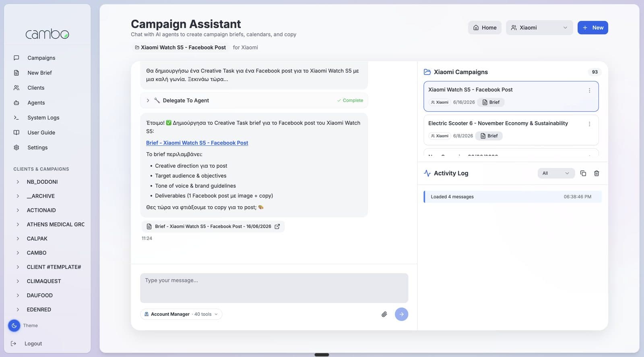The width and height of the screenshot is (644, 357).
Task: Focus the Type your message field
Action: point(274,288)
